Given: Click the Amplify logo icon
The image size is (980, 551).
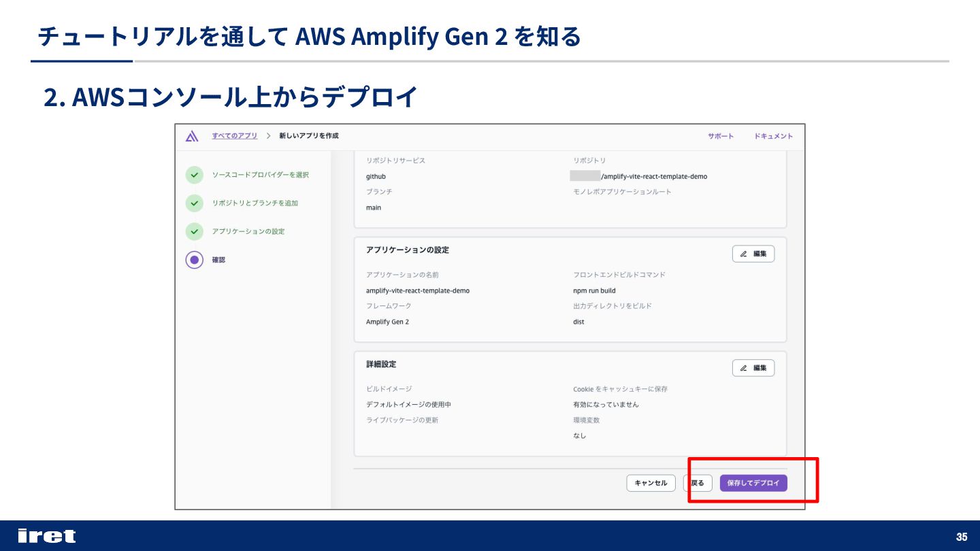Looking at the screenshot, I should (192, 136).
